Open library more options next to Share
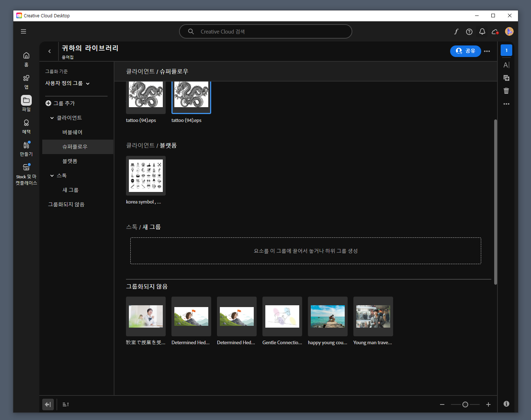This screenshot has width=531, height=420. (487, 51)
